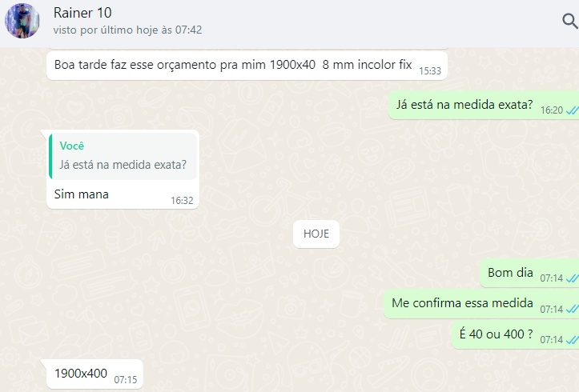579x392 pixels.
Task: Click read ticks on the 16:20 message
Action: point(573,110)
